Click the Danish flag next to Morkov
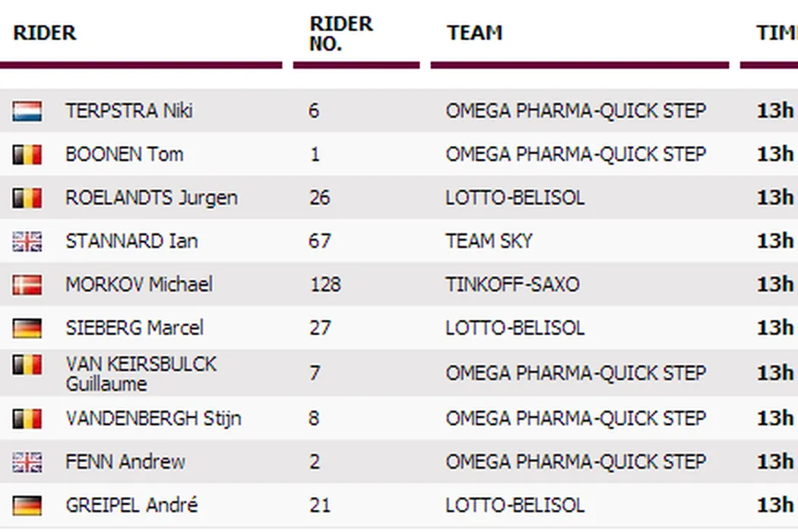Viewport: 798px width, 532px height. pyautogui.click(x=27, y=285)
